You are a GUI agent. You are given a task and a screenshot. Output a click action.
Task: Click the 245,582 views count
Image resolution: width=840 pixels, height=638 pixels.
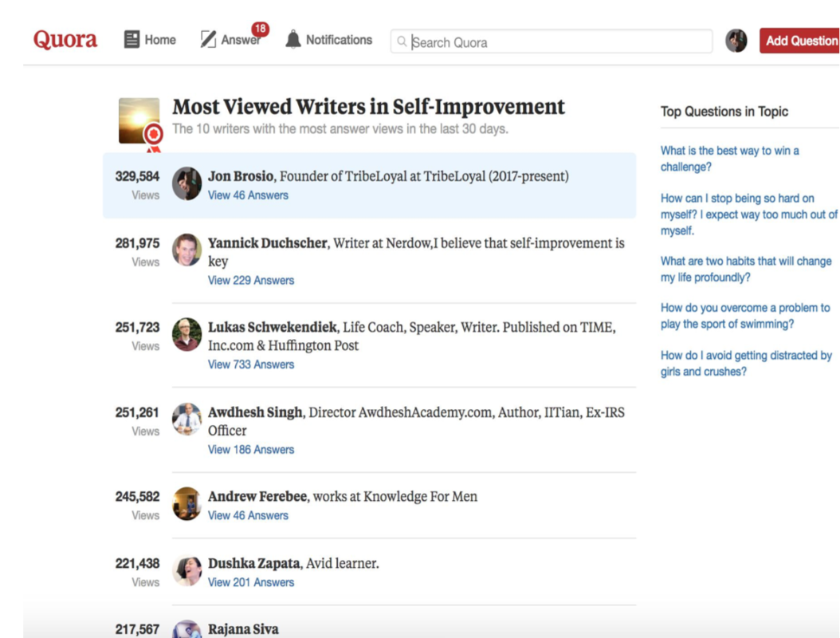click(x=137, y=497)
